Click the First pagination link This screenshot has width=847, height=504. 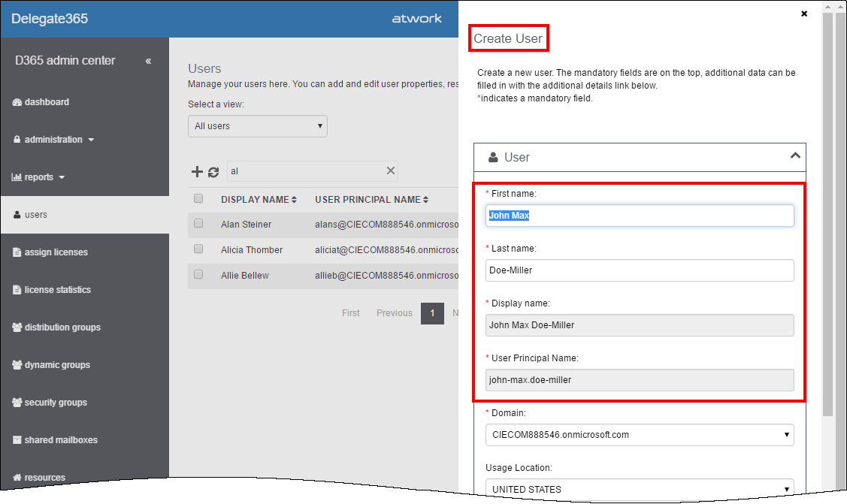pyautogui.click(x=350, y=313)
